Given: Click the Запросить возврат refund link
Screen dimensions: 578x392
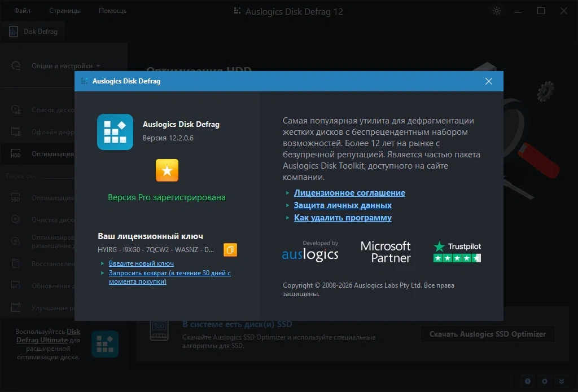Looking at the screenshot, I should [169, 277].
